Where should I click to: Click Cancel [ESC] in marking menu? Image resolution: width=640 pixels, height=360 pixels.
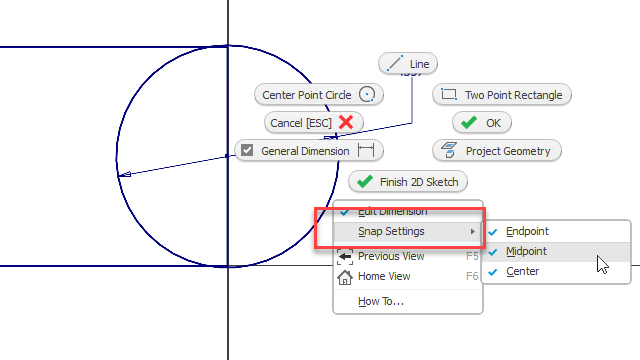[x=313, y=122]
